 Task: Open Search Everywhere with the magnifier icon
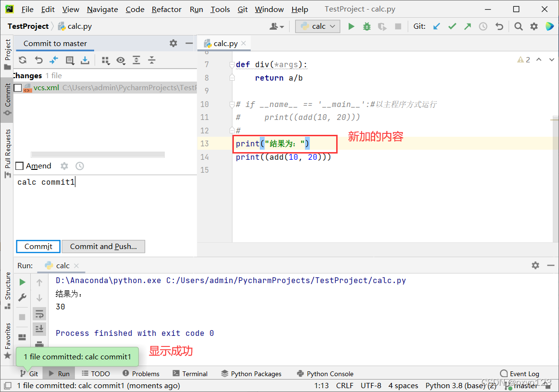tap(518, 26)
